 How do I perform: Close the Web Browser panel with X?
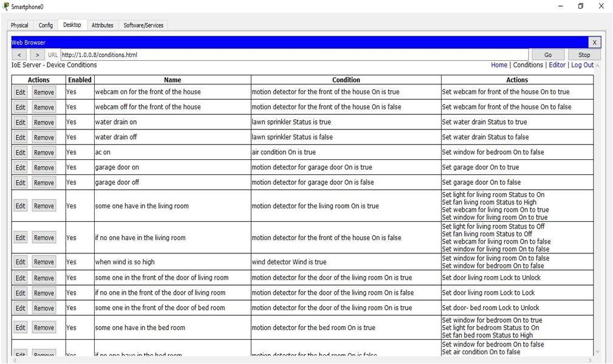tap(594, 42)
